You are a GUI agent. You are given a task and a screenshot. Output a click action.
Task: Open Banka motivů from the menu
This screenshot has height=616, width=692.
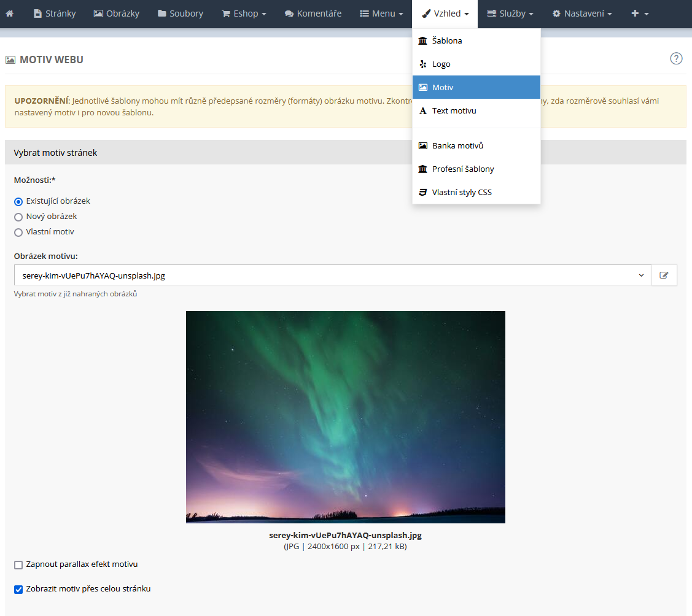click(x=457, y=146)
